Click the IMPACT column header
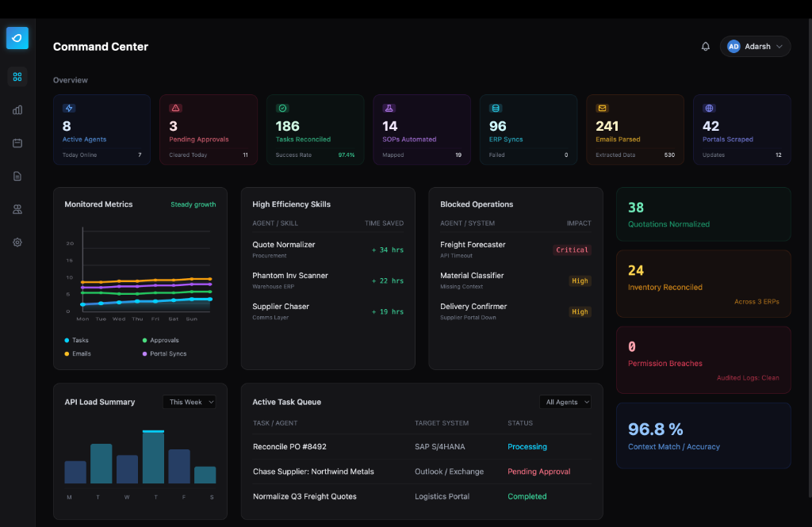812x527 pixels. click(x=579, y=223)
